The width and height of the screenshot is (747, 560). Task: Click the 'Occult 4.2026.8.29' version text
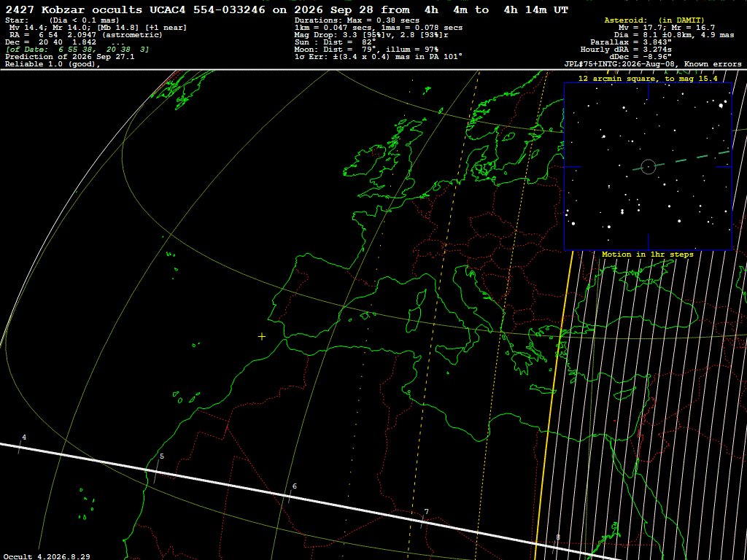[46, 556]
